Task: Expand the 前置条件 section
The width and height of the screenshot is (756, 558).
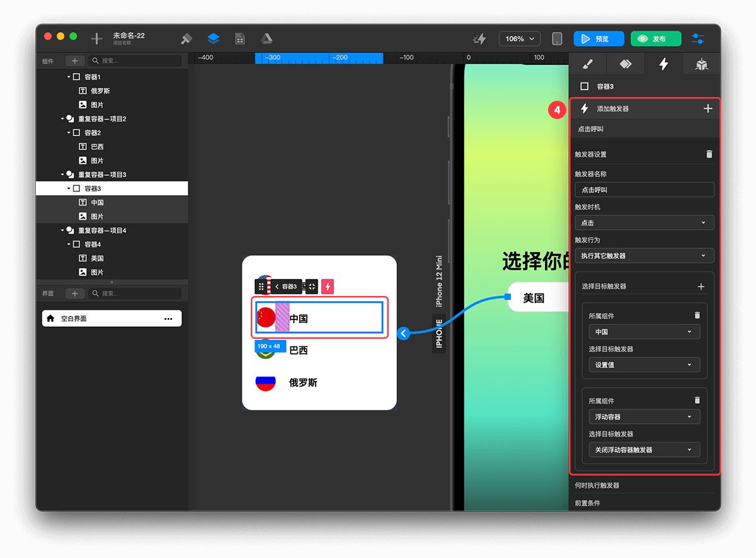Action: 644,503
